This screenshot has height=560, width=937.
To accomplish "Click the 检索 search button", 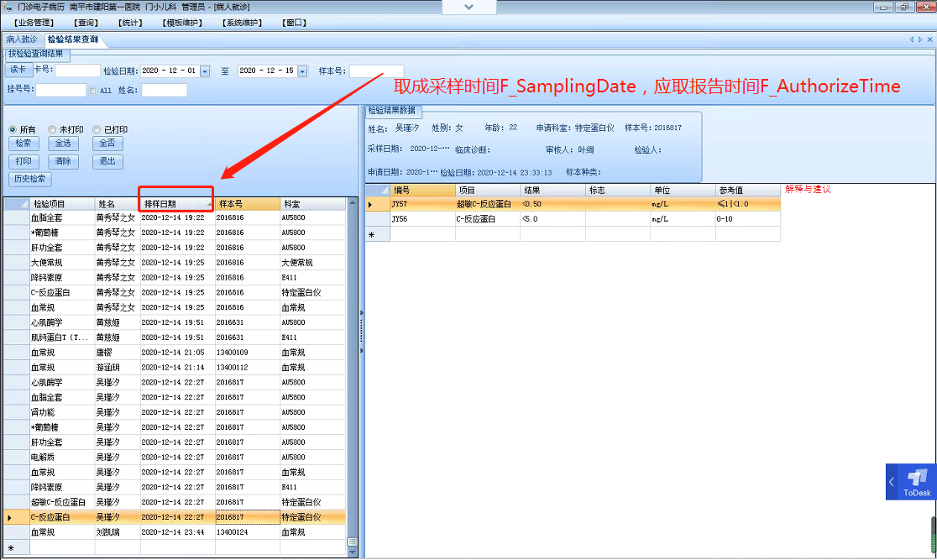I will [x=24, y=144].
